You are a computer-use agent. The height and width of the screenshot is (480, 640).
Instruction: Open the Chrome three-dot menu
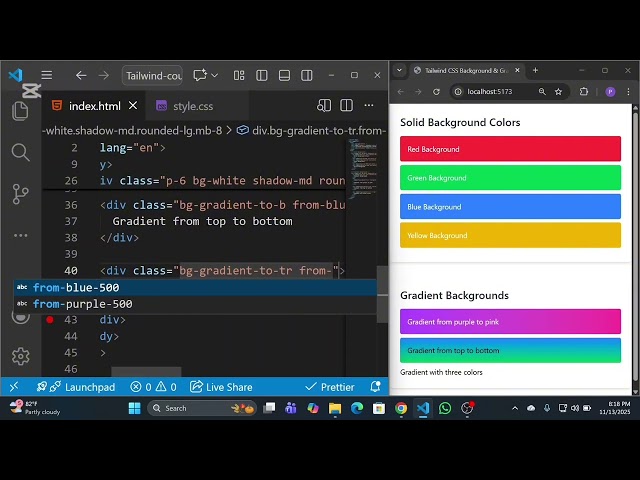628,91
